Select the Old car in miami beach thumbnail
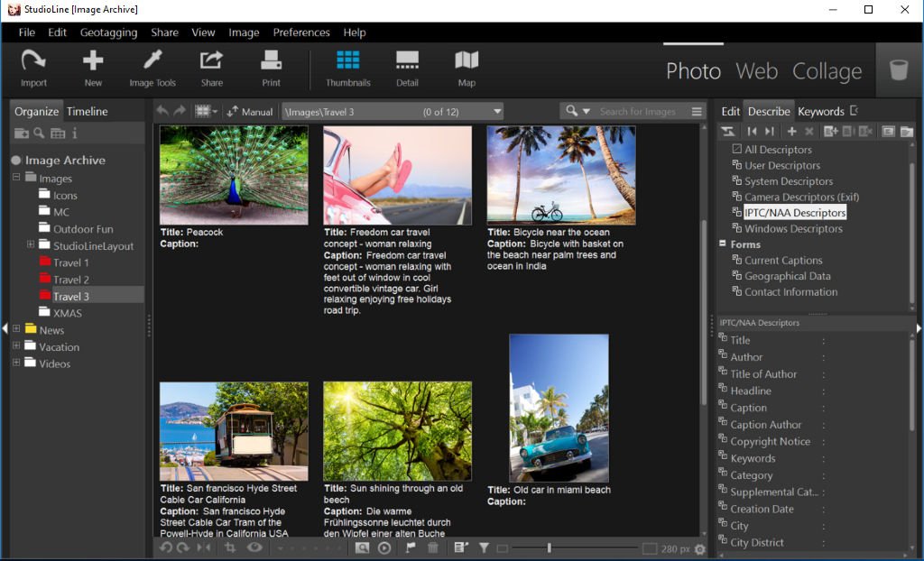 [559, 409]
